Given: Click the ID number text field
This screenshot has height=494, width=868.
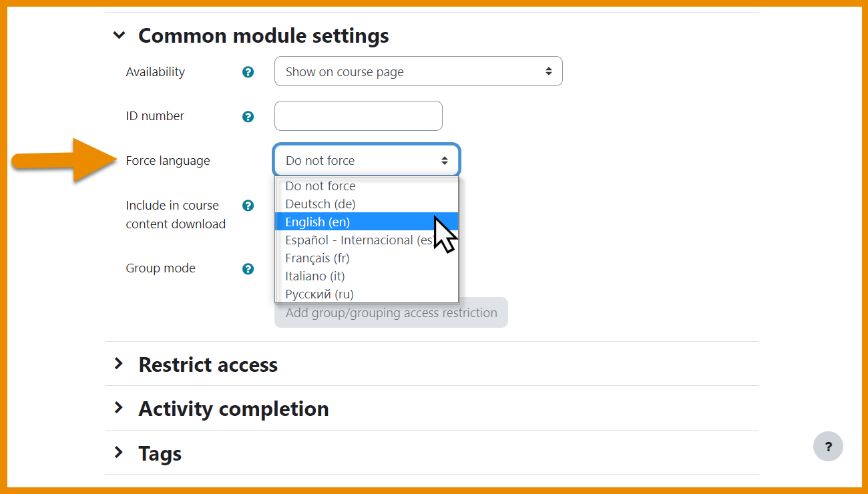Looking at the screenshot, I should 358,116.
